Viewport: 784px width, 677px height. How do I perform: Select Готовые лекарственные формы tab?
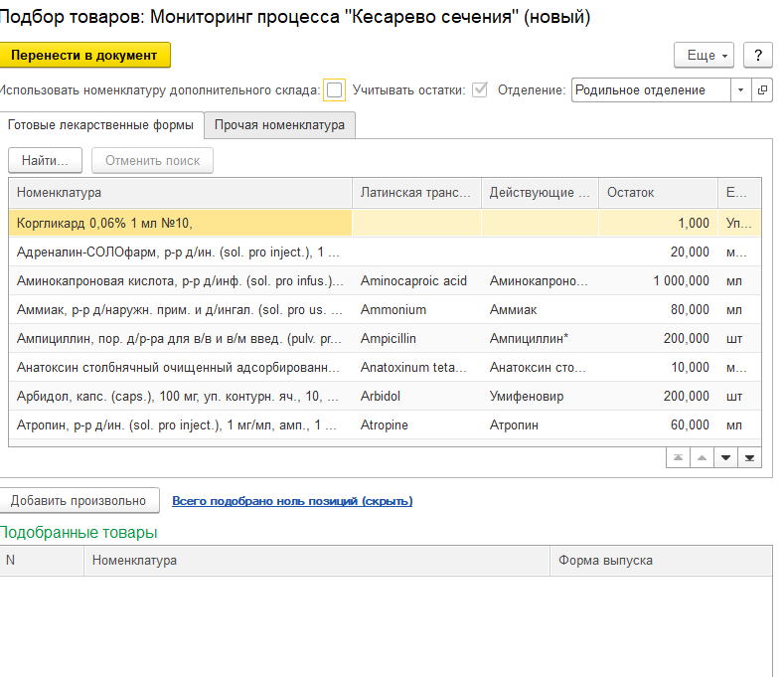click(x=100, y=125)
